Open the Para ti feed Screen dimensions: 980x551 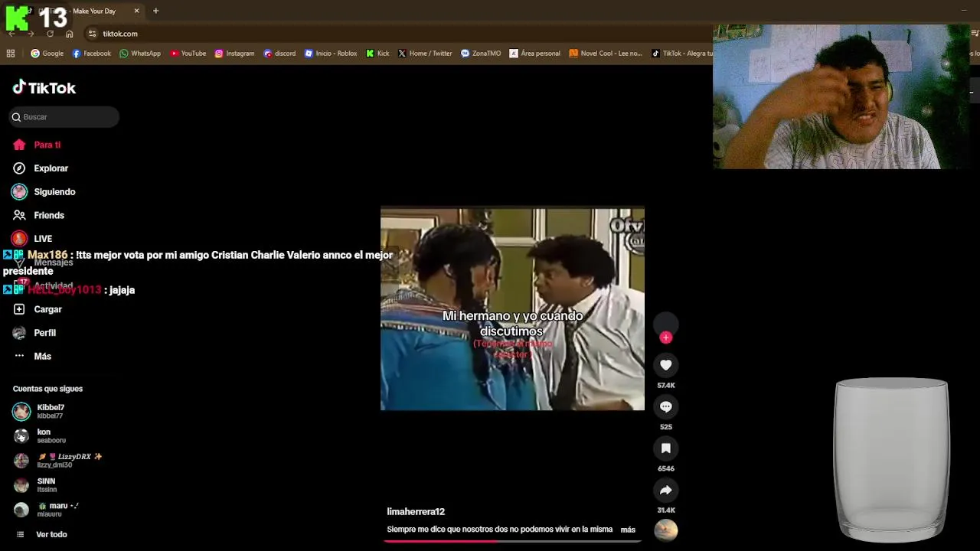tap(36, 145)
